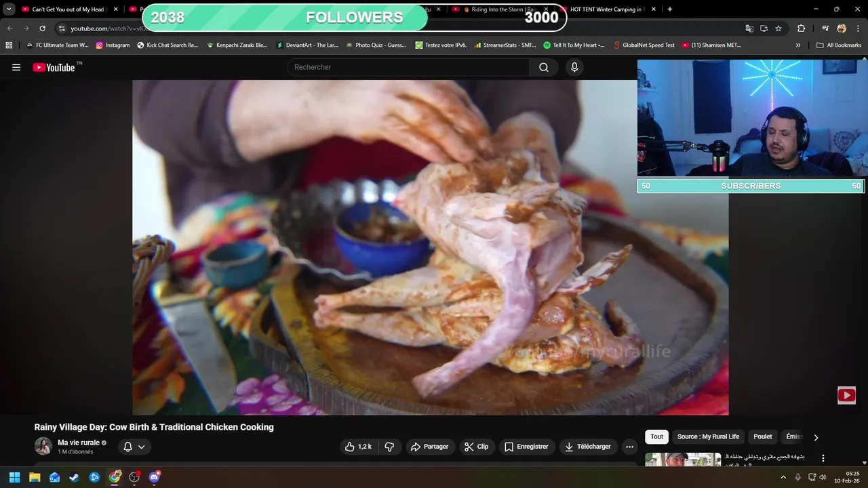Image resolution: width=868 pixels, height=488 pixels.
Task: Open a new browser tab
Action: coord(670,9)
